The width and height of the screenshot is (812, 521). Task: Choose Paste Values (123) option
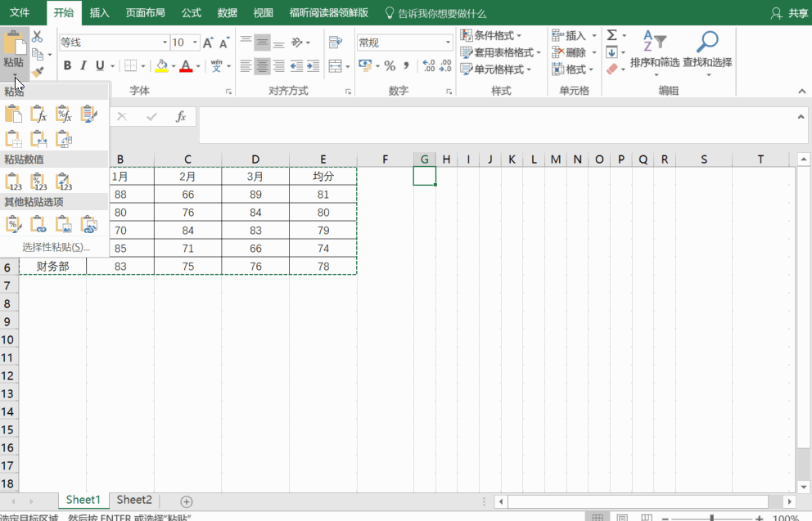(13, 182)
